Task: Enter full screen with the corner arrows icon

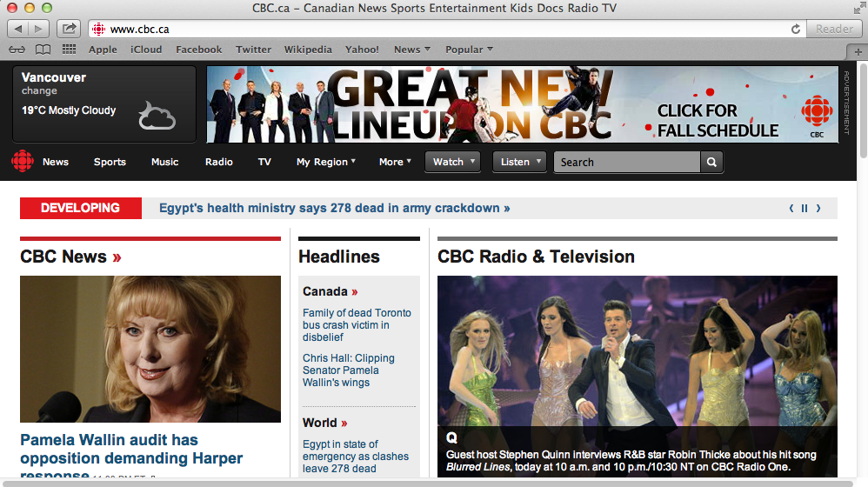Action: click(858, 9)
